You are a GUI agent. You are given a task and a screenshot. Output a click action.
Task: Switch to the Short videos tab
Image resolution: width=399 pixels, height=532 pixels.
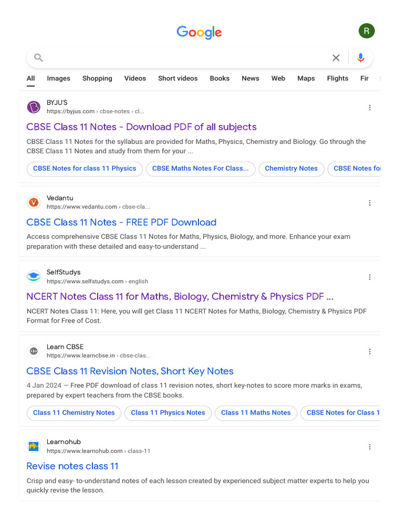point(178,78)
